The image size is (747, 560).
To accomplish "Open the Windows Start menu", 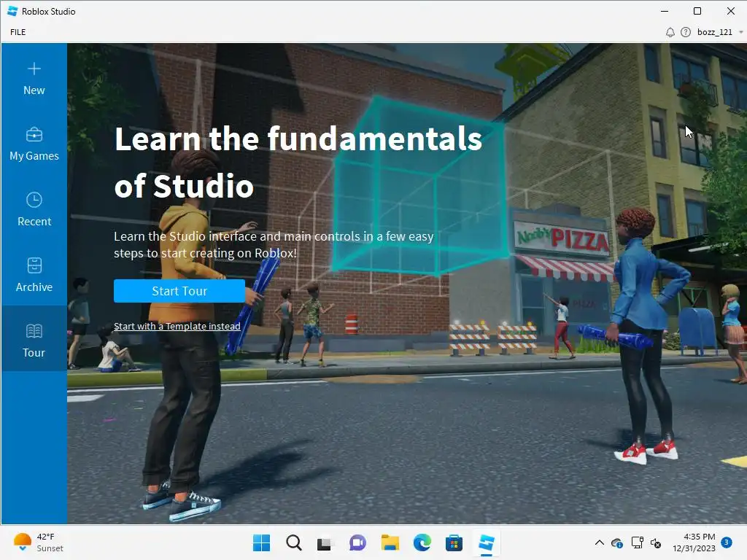I will 261,542.
